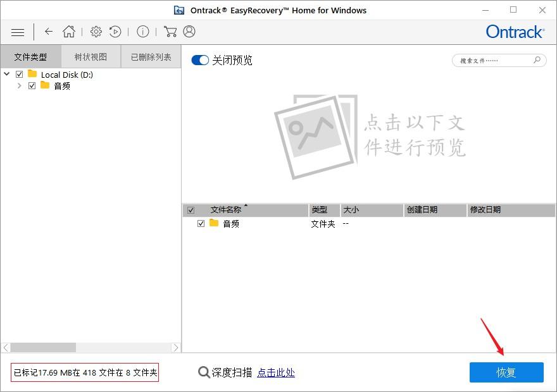Click the scroll left arrow in the tree panel
The image size is (557, 392).
click(6, 348)
